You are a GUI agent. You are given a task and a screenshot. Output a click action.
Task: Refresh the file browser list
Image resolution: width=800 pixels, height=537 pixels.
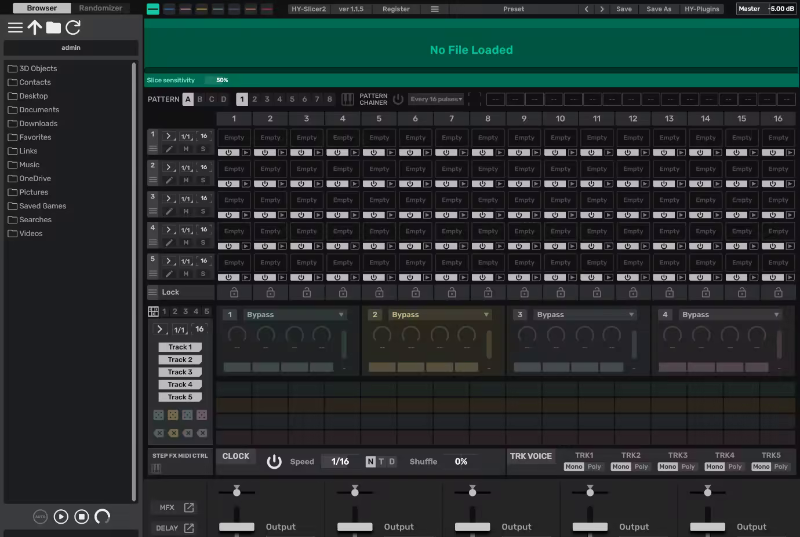coord(73,28)
